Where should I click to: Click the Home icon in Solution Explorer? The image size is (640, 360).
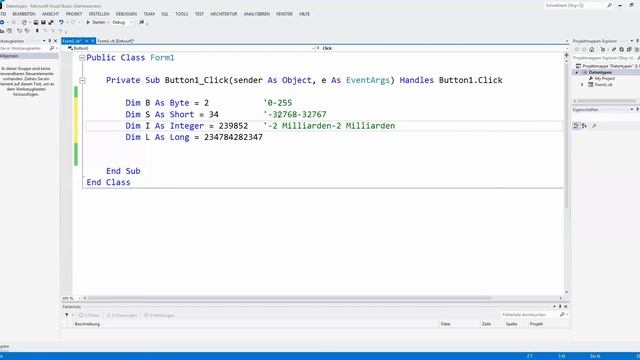[592, 49]
